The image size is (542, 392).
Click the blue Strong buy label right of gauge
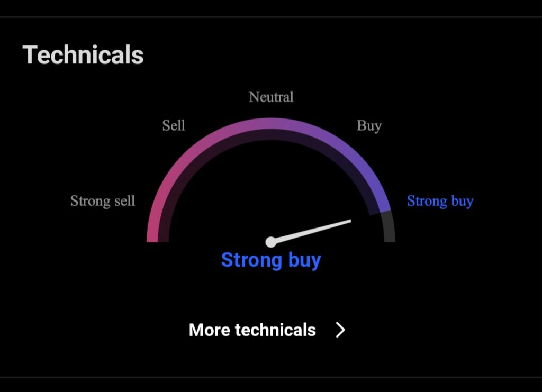(x=440, y=201)
